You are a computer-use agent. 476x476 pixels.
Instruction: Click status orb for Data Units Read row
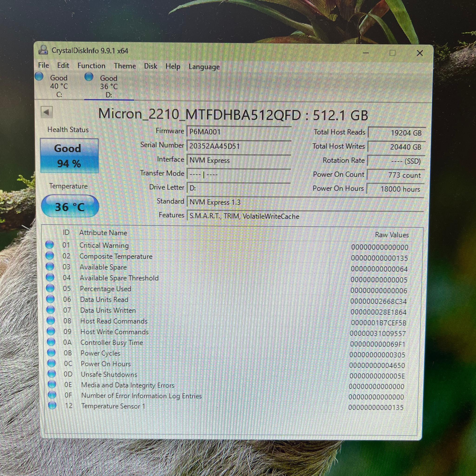coord(50,299)
